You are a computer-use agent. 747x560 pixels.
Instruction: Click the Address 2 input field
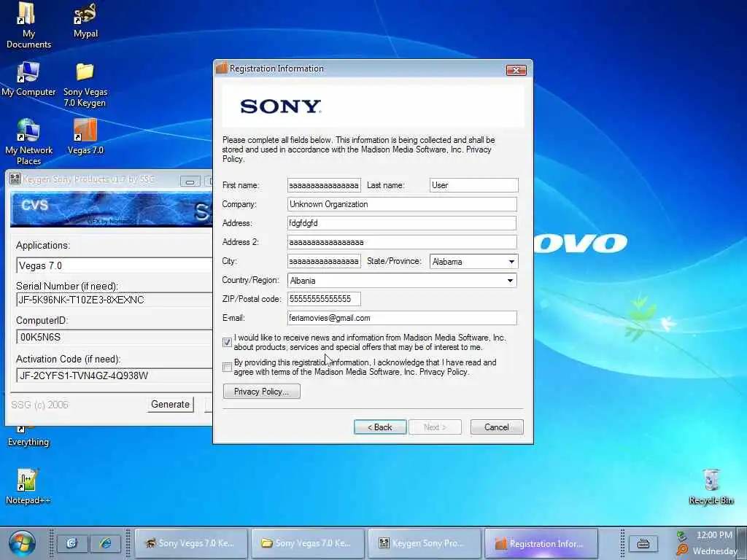[x=402, y=242]
